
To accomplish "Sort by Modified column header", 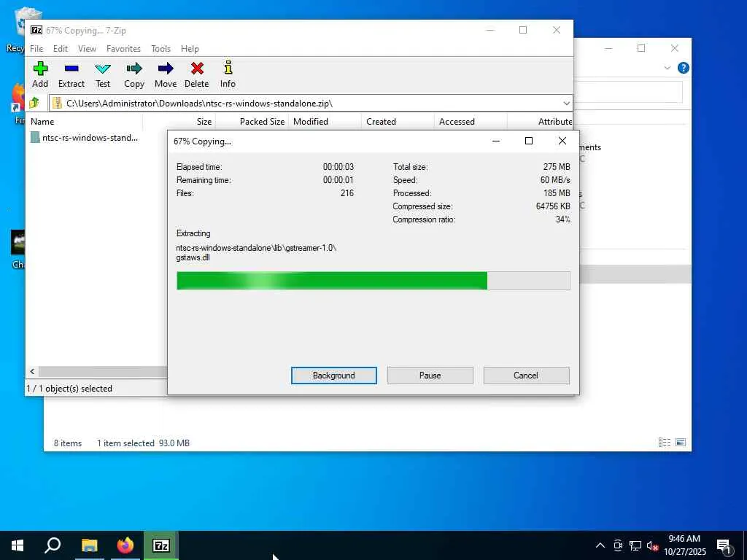I will tap(325, 122).
